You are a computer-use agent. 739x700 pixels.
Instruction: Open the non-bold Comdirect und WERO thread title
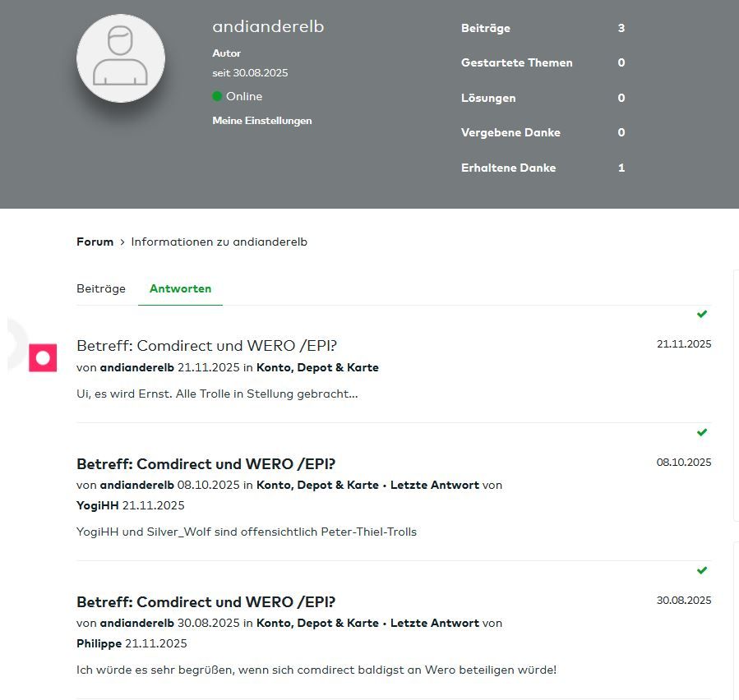pos(206,345)
